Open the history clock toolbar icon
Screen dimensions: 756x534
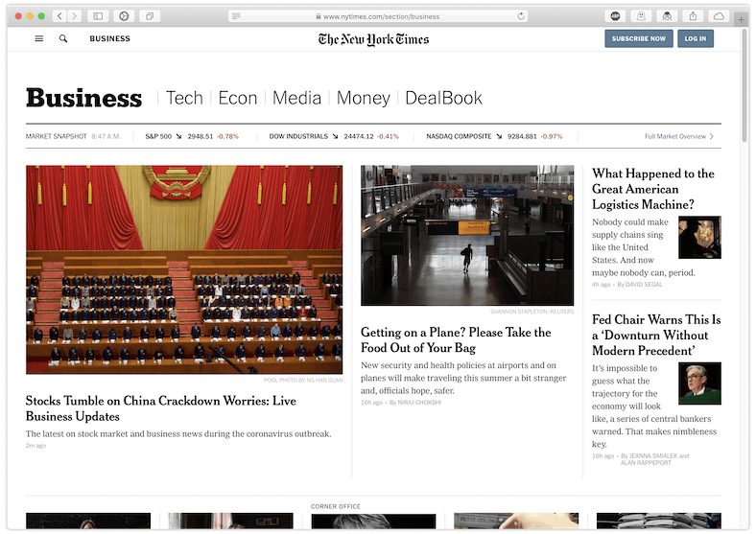[124, 16]
